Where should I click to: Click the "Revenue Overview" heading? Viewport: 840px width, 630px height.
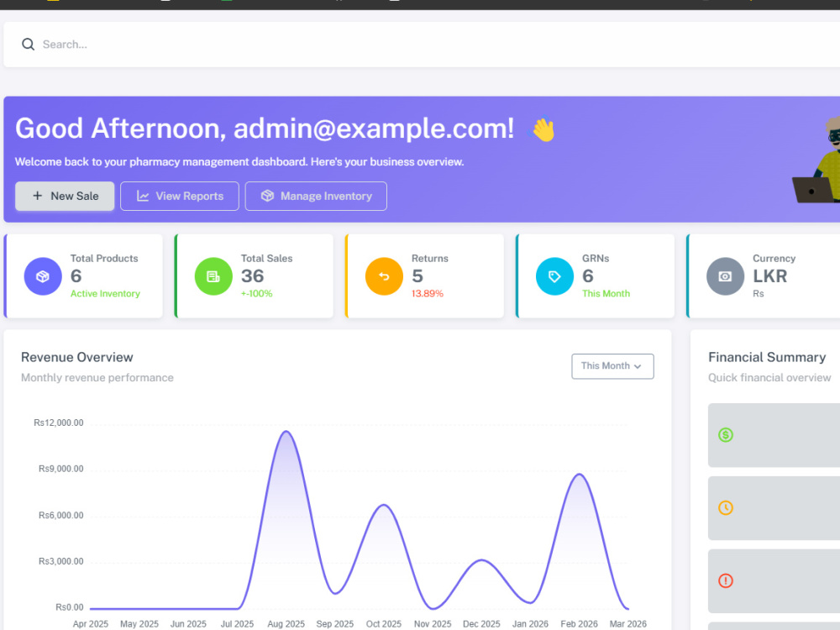[77, 357]
